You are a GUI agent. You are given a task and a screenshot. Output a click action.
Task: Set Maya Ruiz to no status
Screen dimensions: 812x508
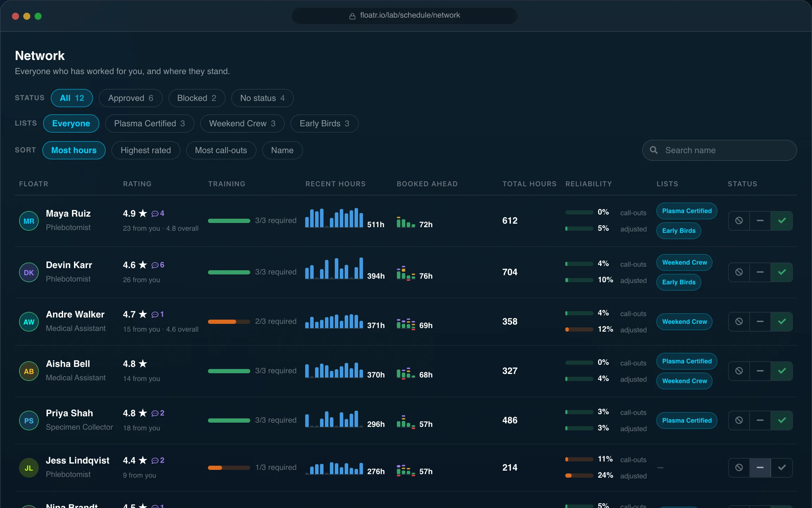pyautogui.click(x=760, y=220)
